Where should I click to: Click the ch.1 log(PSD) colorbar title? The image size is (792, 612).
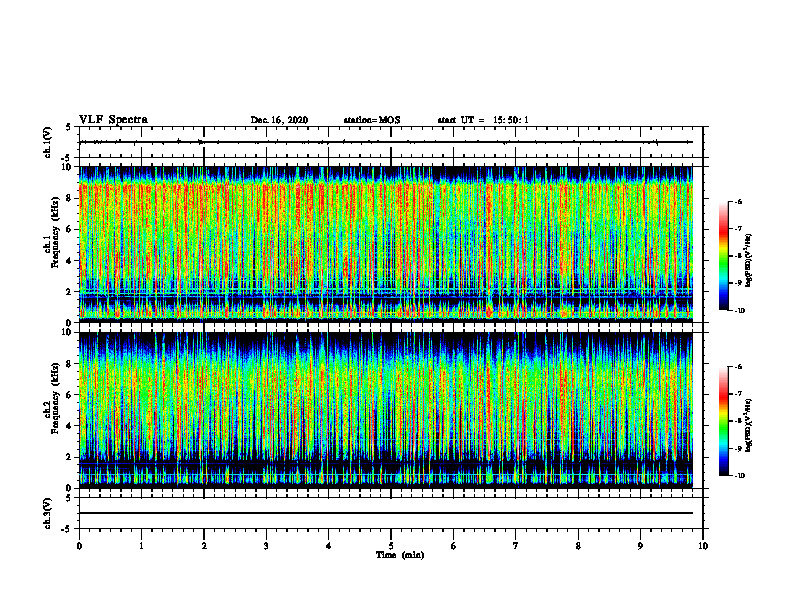click(x=749, y=260)
